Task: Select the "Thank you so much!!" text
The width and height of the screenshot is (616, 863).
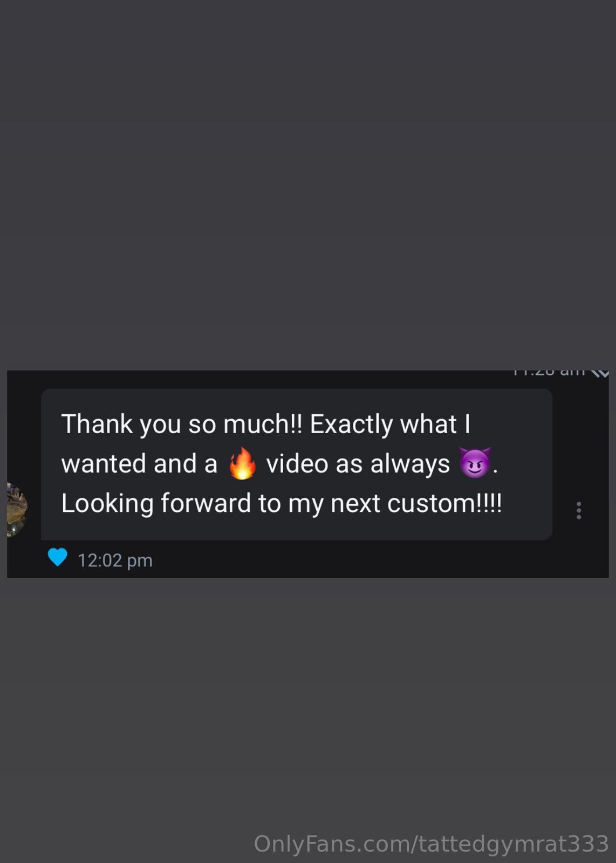Action: [x=182, y=424]
